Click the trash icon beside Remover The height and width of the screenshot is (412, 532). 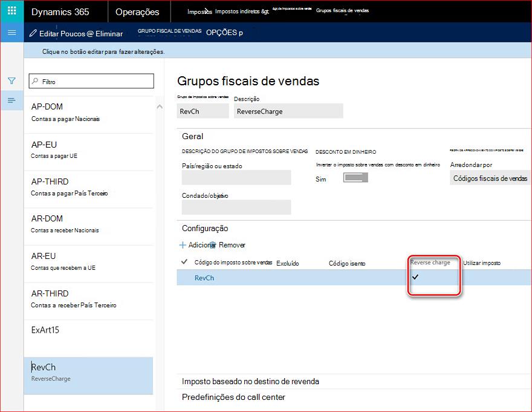click(213, 245)
